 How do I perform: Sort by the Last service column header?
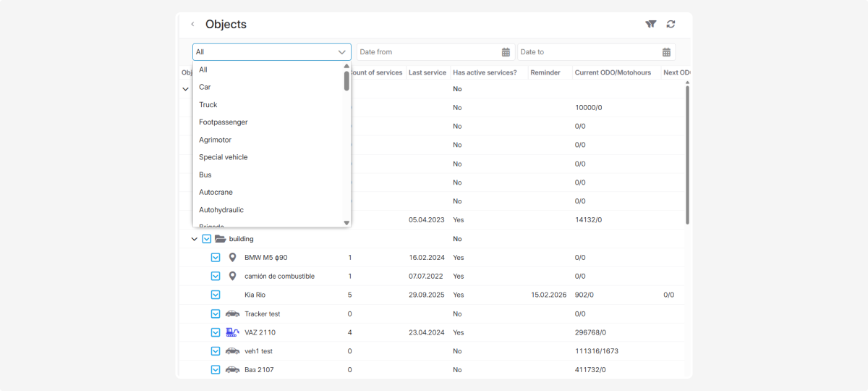point(427,72)
